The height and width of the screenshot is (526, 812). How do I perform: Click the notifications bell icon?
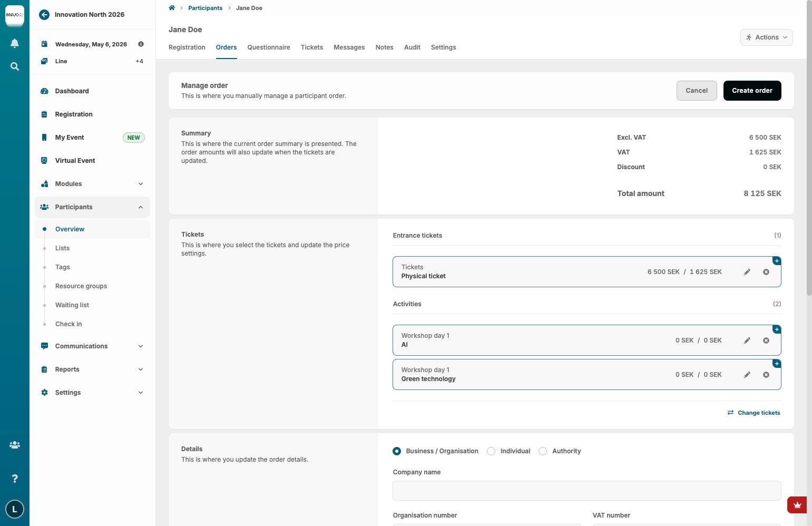(x=15, y=43)
